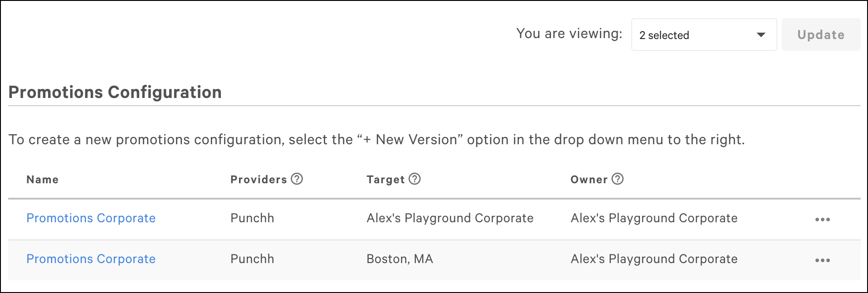Click the Promotions Configuration heading

tap(115, 92)
